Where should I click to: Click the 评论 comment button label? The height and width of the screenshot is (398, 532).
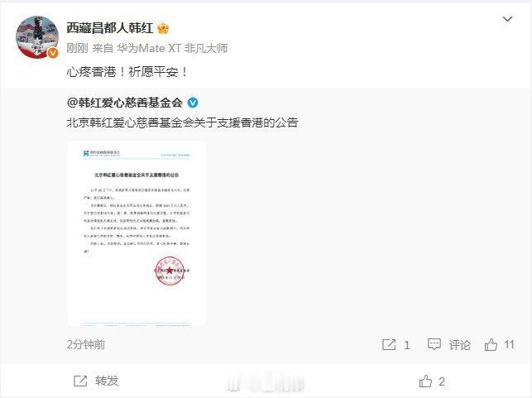[x=460, y=345]
